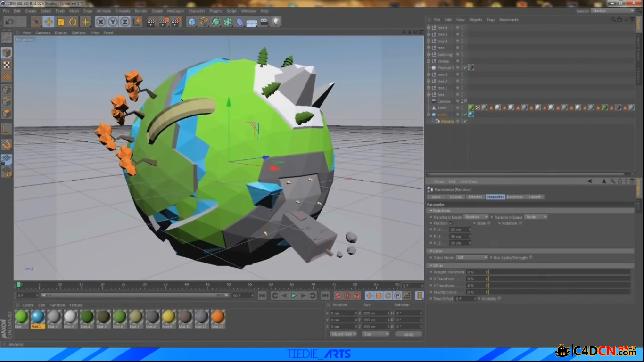Open the Edit Render Settings icon
The width and height of the screenshot is (644, 362).
point(176,22)
